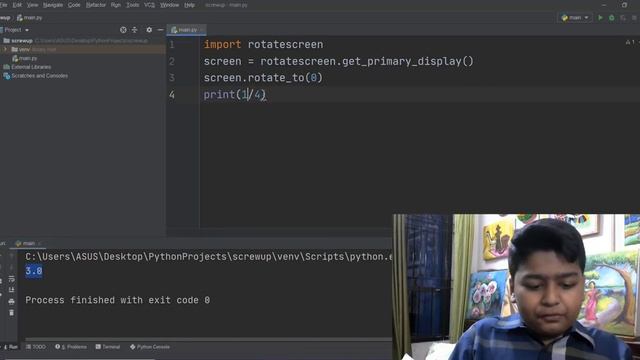Click the locate-file target icon in Project panel
The height and width of the screenshot is (360, 640).
pos(123,30)
